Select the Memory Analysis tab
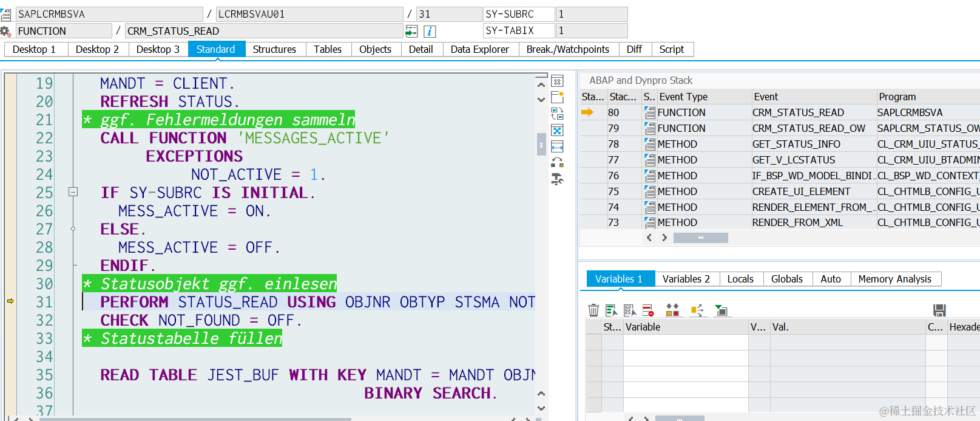Viewport: 980px width, 421px height. pyautogui.click(x=894, y=279)
